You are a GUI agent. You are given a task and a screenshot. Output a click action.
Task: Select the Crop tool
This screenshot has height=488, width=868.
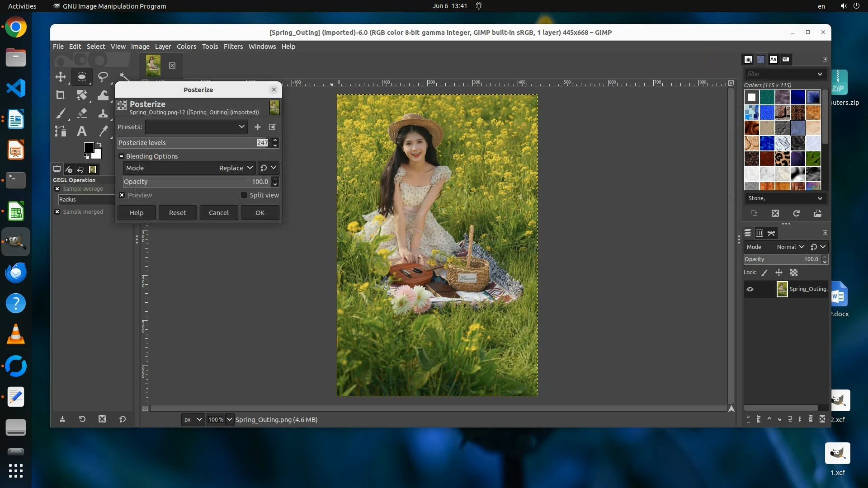pos(60,95)
